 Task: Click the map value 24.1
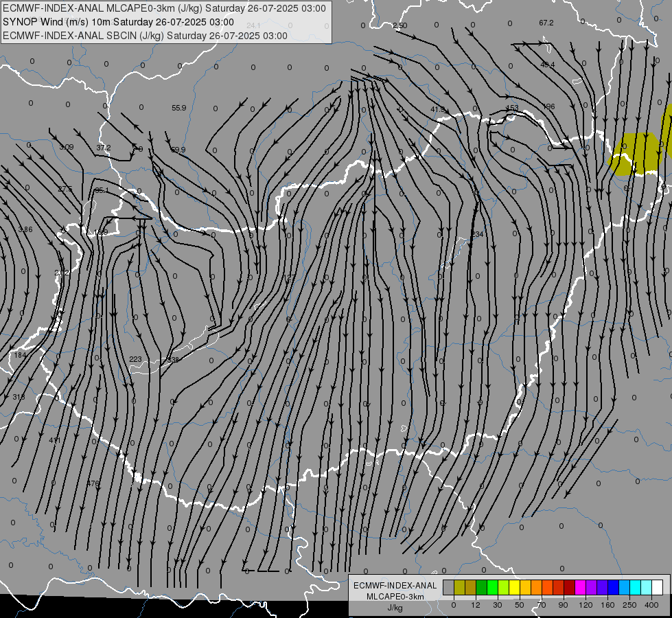[x=254, y=25]
